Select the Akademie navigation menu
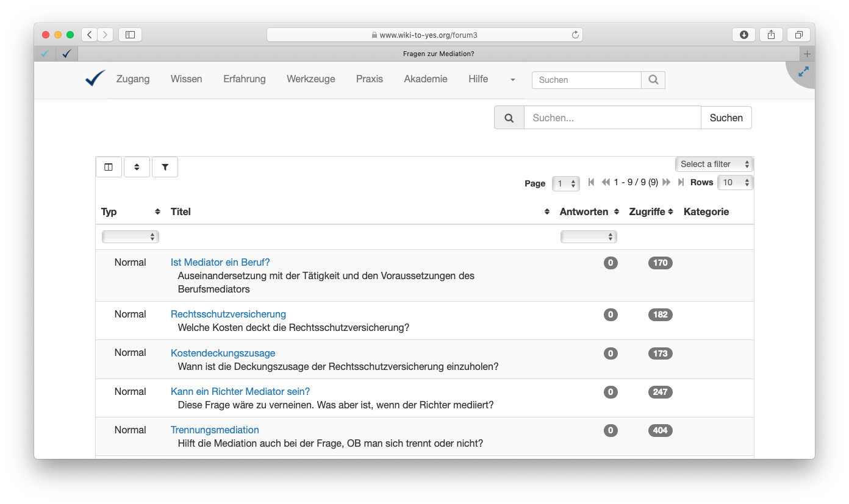Image resolution: width=849 pixels, height=504 pixels. point(425,79)
